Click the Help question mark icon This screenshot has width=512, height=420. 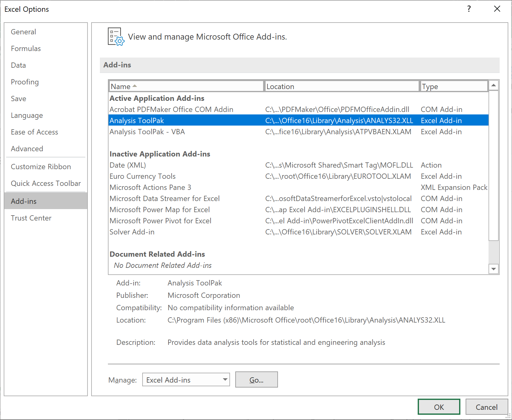click(469, 9)
